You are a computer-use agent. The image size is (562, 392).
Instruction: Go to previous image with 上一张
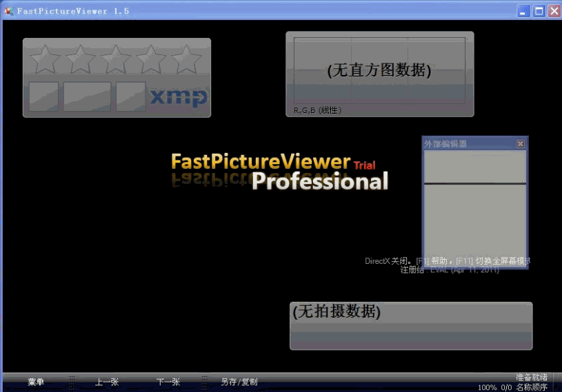tap(107, 382)
